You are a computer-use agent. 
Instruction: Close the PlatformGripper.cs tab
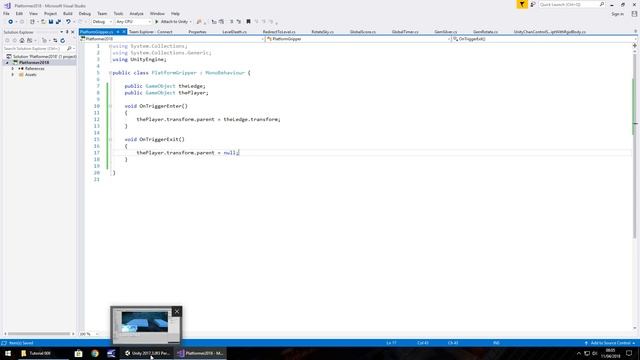coord(124,32)
